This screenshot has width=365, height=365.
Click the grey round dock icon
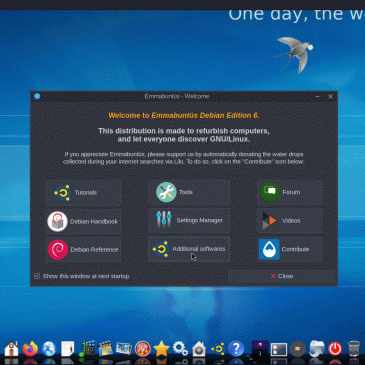pos(297,349)
